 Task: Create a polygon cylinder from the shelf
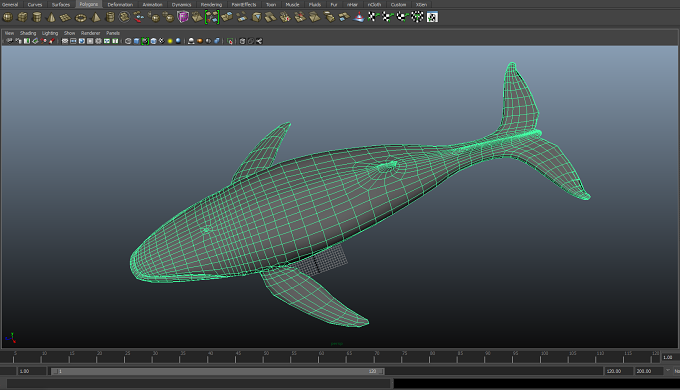coord(37,17)
